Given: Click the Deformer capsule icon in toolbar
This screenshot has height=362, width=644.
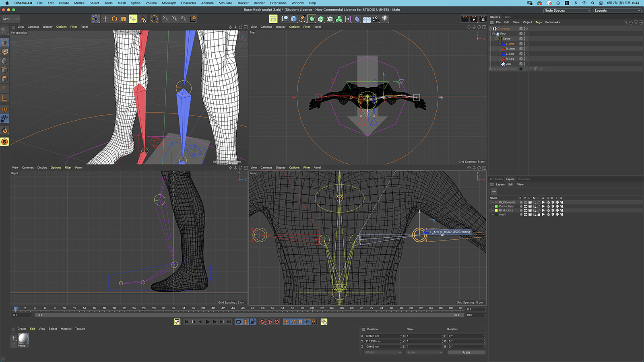Looking at the screenshot, I should tap(357, 19).
